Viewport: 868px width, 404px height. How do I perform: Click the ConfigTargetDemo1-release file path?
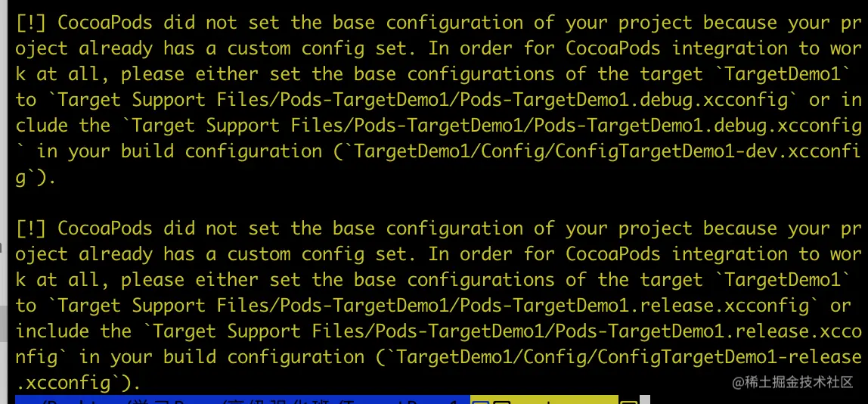tap(628, 357)
